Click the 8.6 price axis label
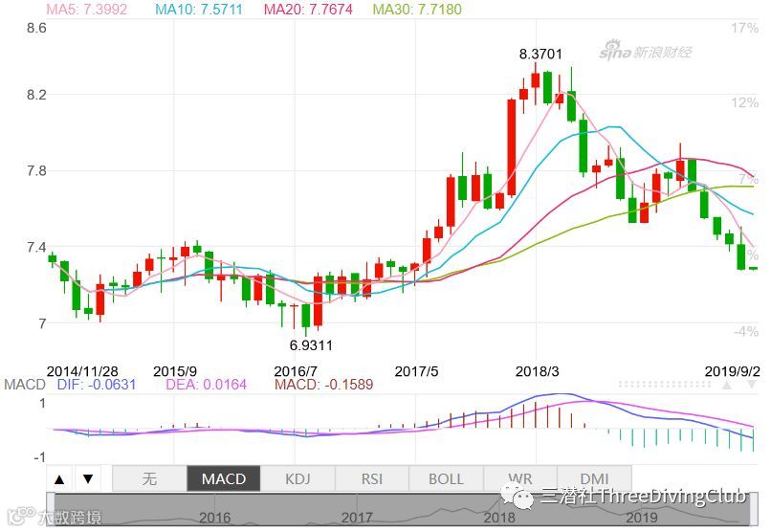 36,28
